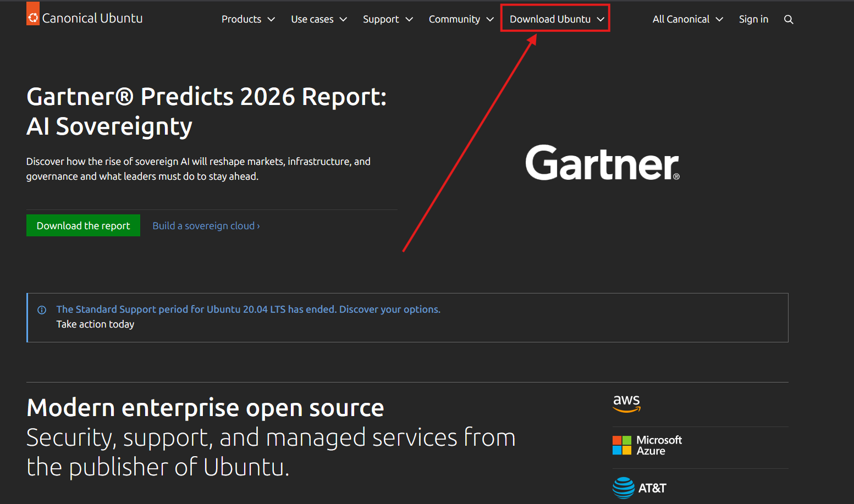
Task: Click the info icon in the notification
Action: (42, 310)
